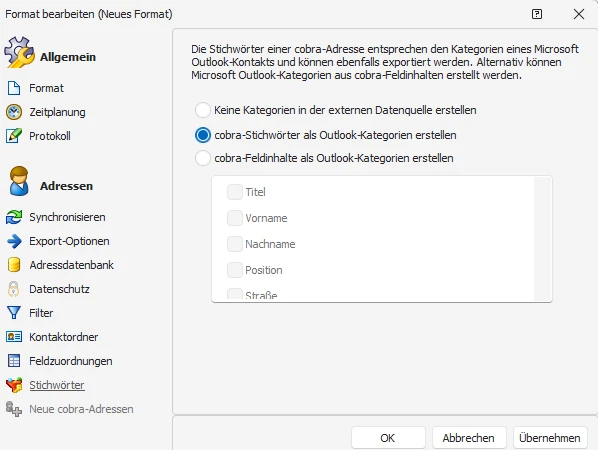
Task: Open Neue cobra-Adressen entry
Action: 81,409
